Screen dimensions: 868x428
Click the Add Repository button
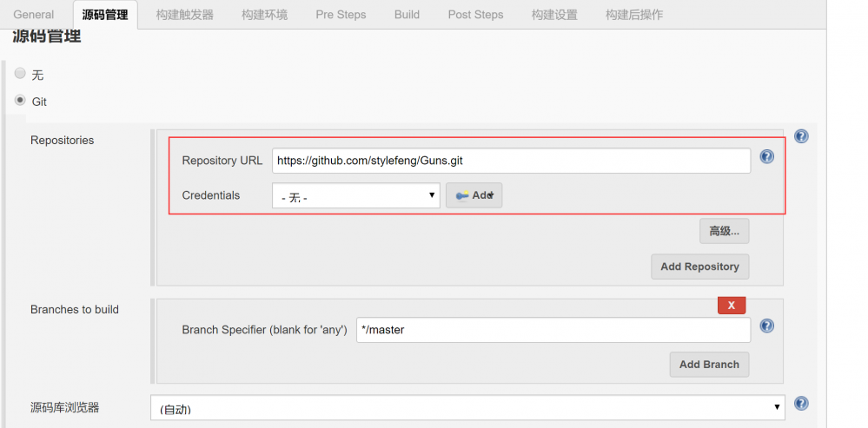[699, 267]
